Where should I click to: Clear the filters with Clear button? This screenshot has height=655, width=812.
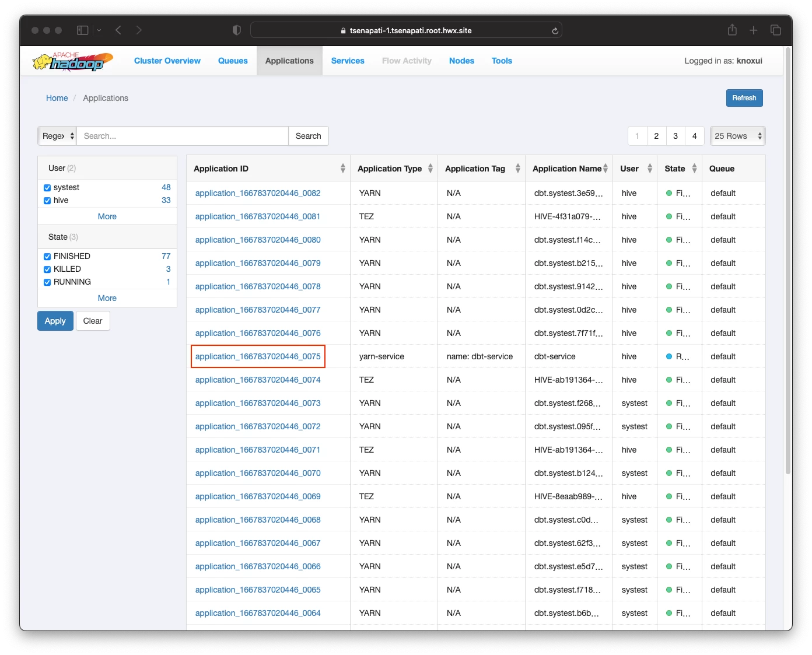tap(93, 321)
